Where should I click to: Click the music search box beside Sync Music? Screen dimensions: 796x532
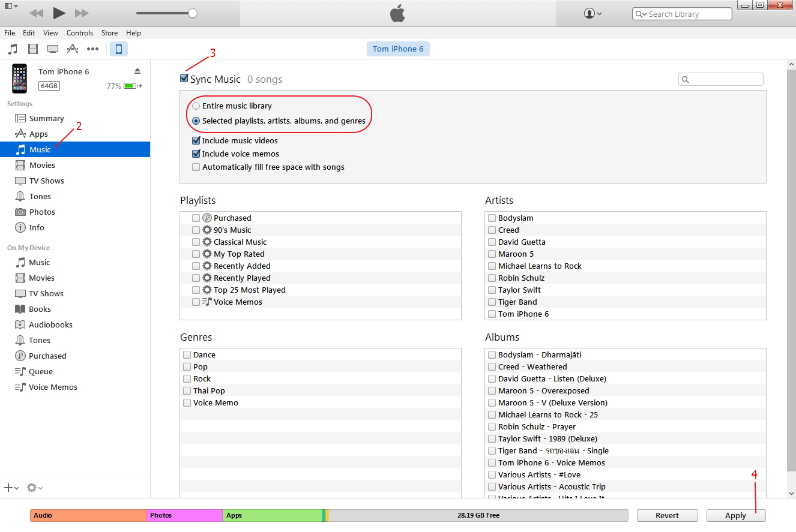click(721, 79)
